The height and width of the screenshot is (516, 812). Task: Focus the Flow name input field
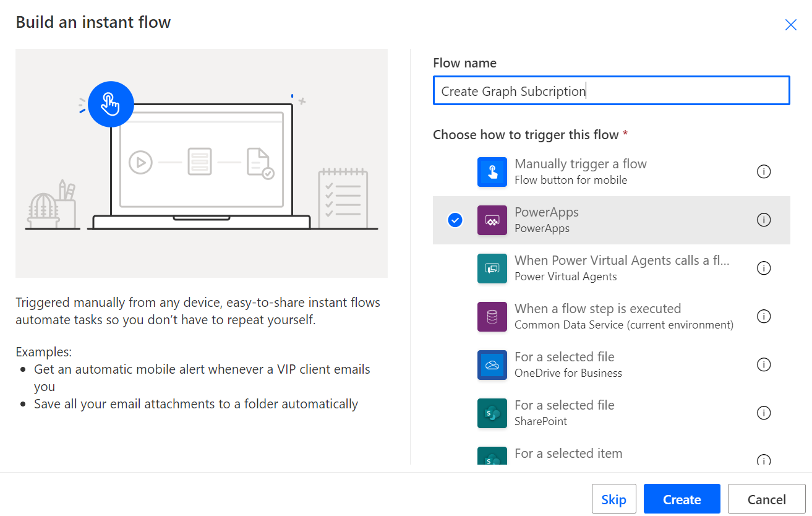click(612, 91)
